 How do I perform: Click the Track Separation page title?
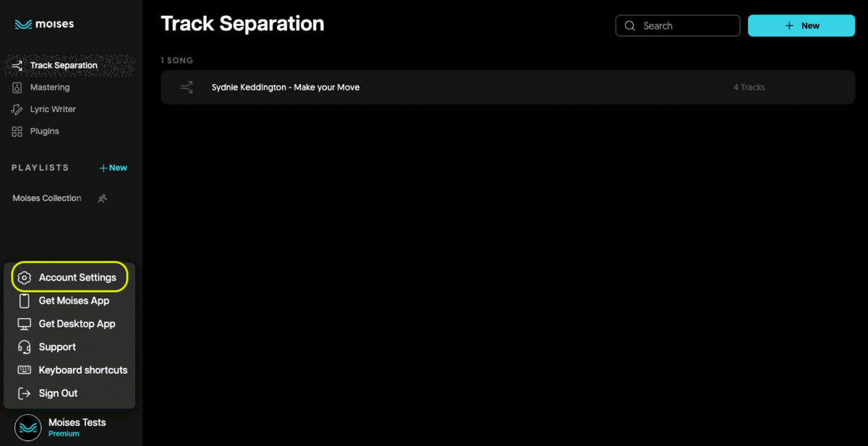[242, 24]
